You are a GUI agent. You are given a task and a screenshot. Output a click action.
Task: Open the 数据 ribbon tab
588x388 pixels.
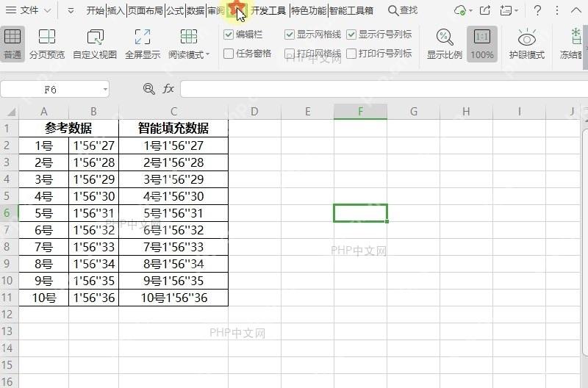coord(196,10)
